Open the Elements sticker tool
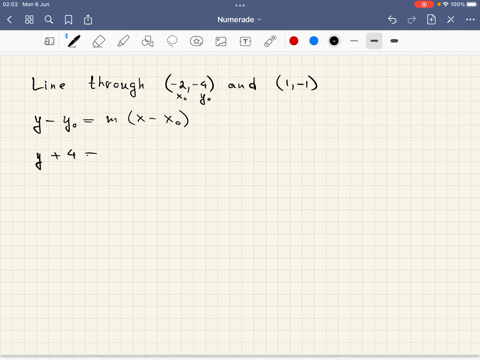This screenshot has height=360, width=480. point(196,41)
